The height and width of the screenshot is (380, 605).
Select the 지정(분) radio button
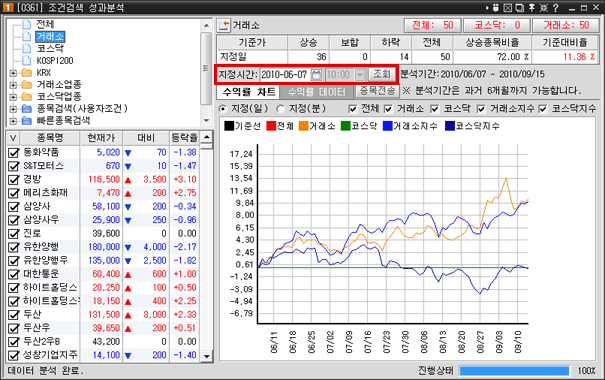(x=281, y=109)
